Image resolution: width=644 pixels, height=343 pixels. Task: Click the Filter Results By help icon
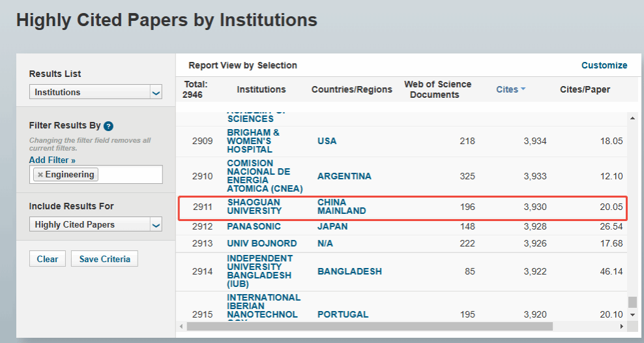pyautogui.click(x=108, y=126)
